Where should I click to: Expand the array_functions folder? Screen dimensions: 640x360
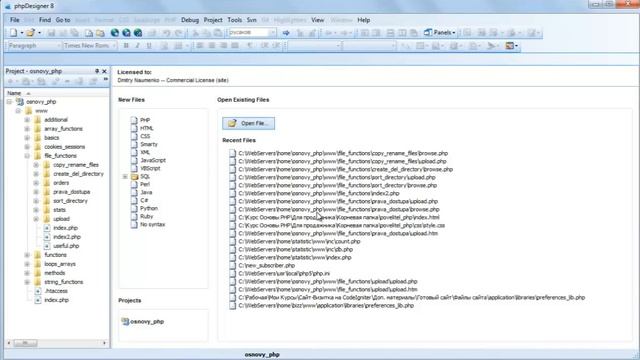click(27, 129)
